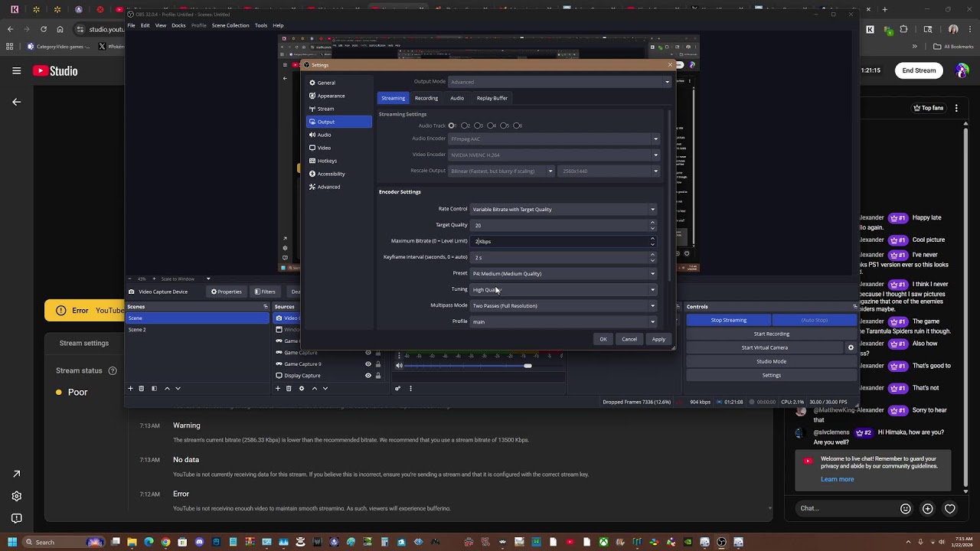This screenshot has height=551, width=980.
Task: Open the OBS Scene Collection menu
Action: point(230,25)
